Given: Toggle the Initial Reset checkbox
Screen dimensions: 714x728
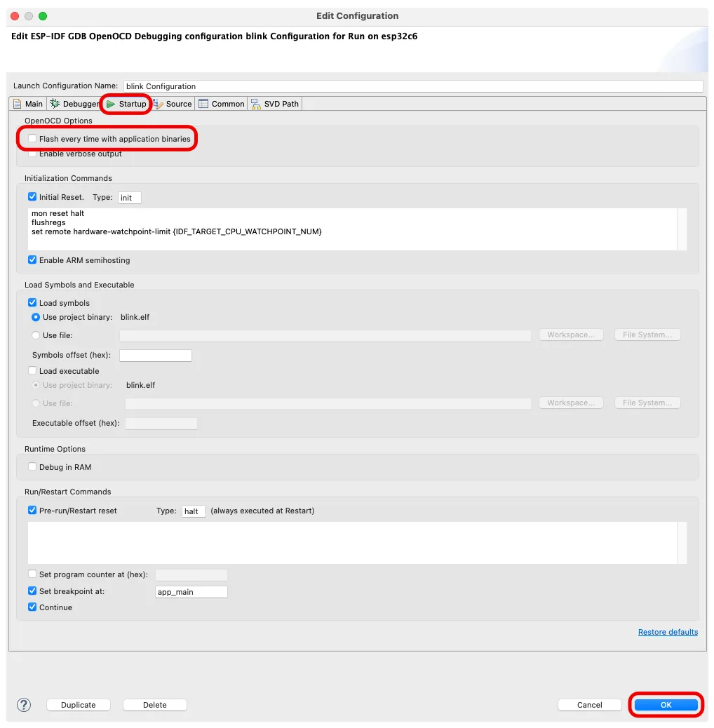Looking at the screenshot, I should point(32,197).
